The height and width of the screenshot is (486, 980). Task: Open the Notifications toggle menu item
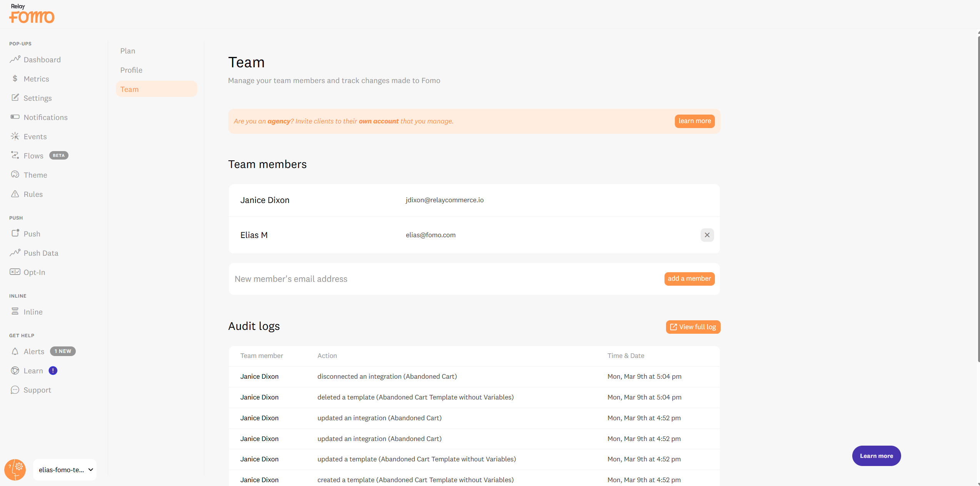coord(45,117)
